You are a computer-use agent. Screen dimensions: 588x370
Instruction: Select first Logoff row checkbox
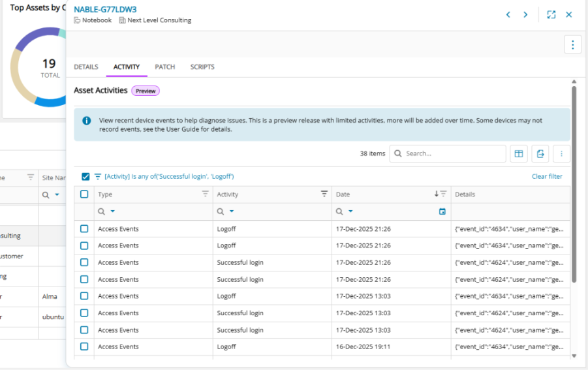coord(84,229)
